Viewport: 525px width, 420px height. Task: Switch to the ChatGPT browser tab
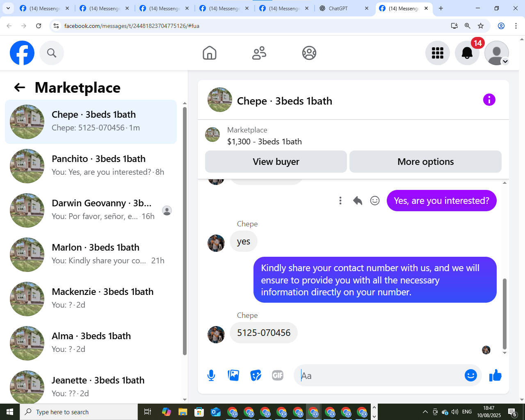(345, 8)
